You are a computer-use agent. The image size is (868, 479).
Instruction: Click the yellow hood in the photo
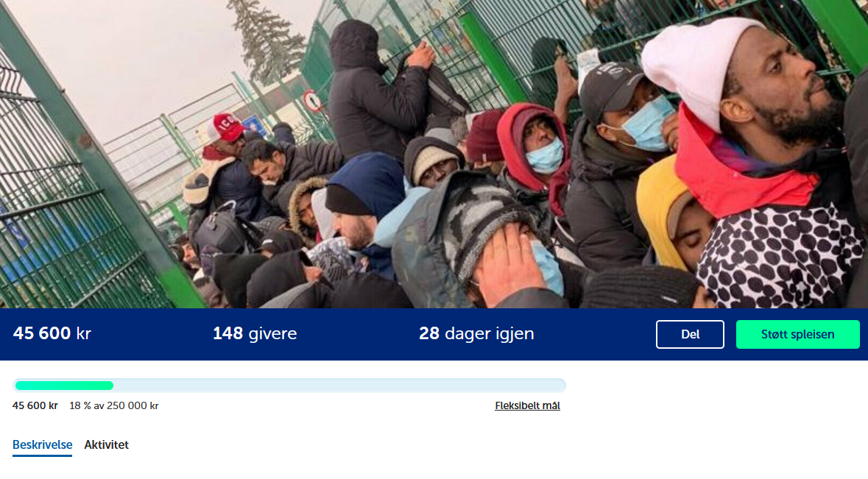[x=660, y=210]
